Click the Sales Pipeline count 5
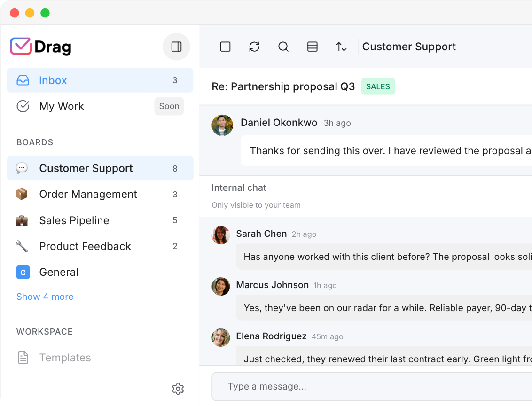This screenshot has height=406, width=532. 175,220
